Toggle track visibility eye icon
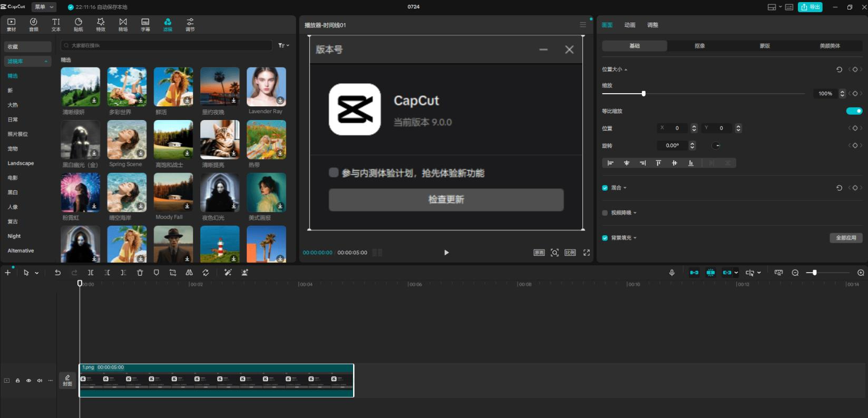This screenshot has height=418, width=868. [x=28, y=381]
